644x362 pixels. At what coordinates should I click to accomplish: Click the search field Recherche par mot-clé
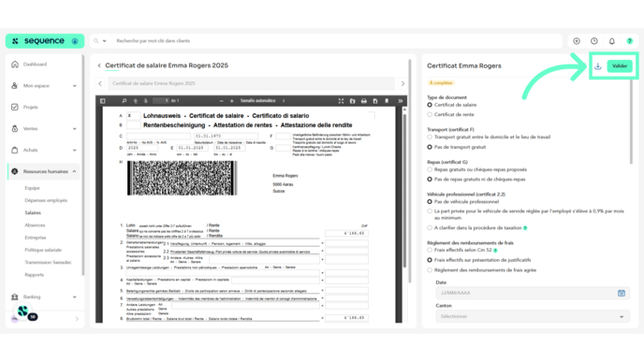(x=337, y=41)
